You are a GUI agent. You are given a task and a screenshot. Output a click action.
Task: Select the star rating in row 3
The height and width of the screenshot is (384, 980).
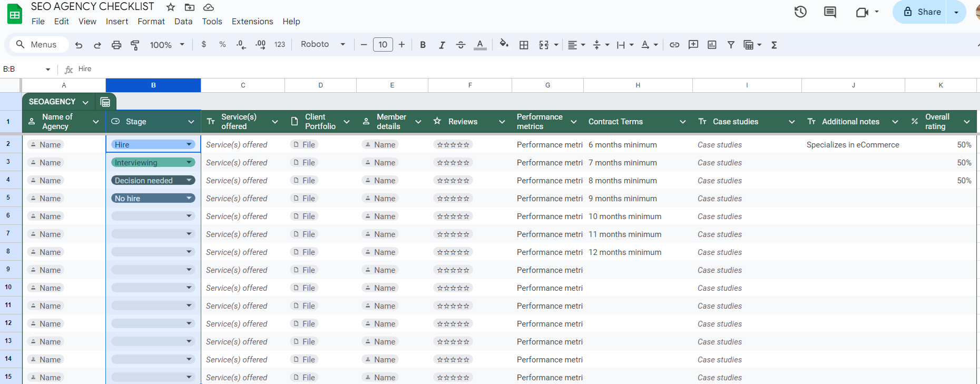click(453, 162)
